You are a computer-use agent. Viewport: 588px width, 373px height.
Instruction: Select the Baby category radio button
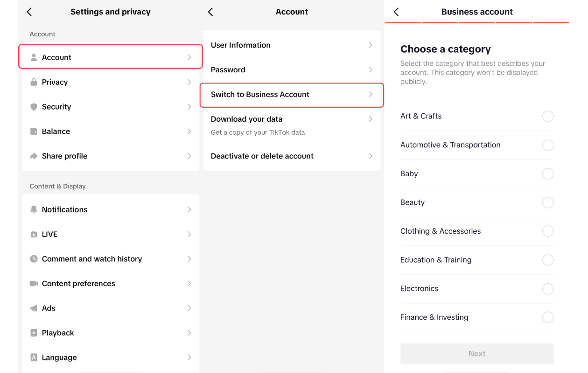pyautogui.click(x=548, y=174)
